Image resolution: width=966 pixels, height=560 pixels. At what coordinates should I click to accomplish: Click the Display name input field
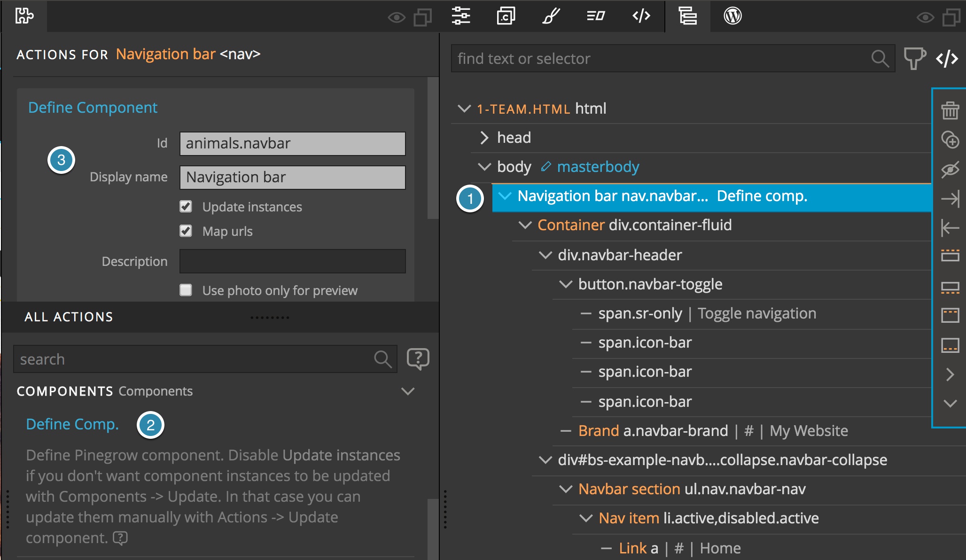tap(292, 177)
